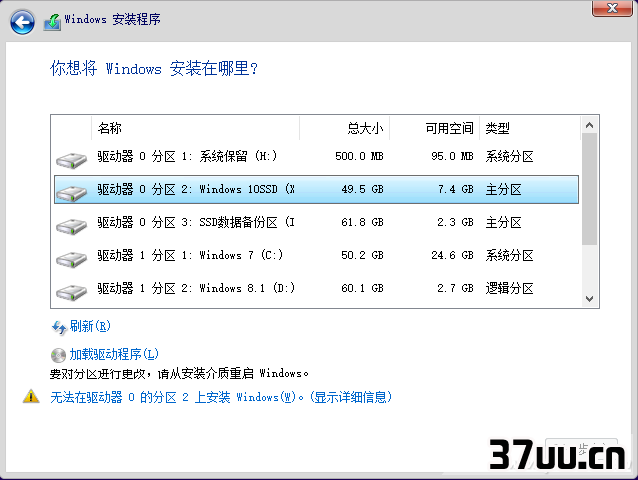This screenshot has height=480, width=638.
Task: Click the partition list scroll up arrow
Action: pos(589,125)
